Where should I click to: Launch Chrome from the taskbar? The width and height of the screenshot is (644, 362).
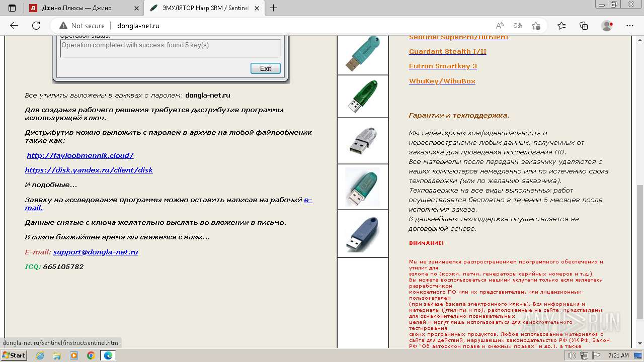(91, 355)
